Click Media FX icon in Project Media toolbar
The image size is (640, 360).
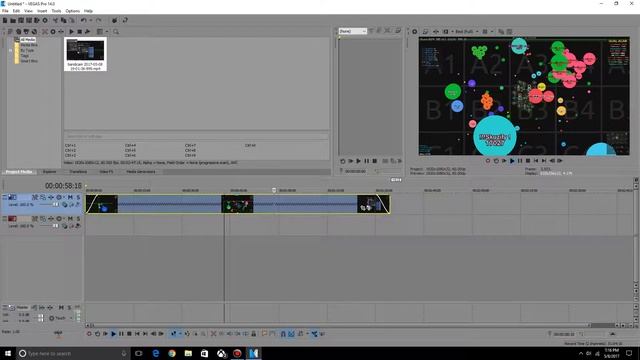[61, 31]
